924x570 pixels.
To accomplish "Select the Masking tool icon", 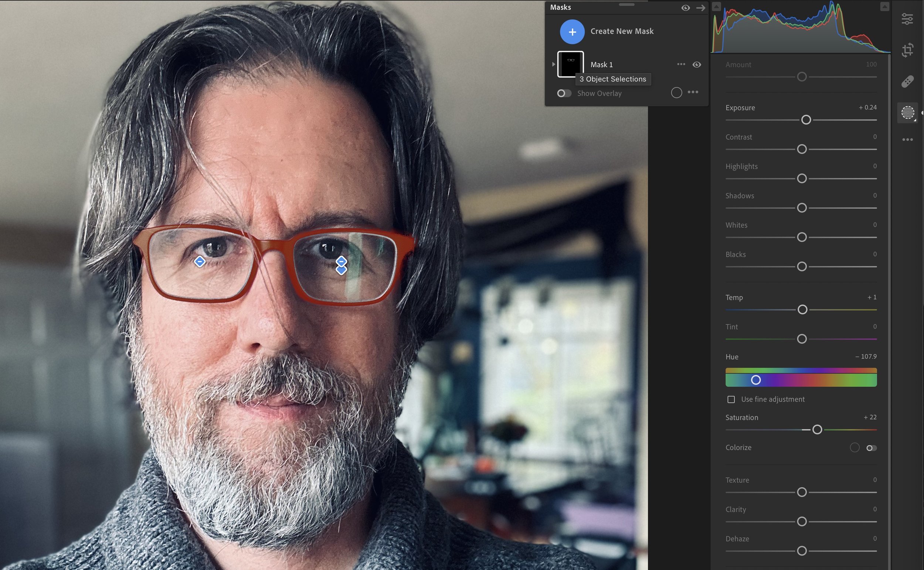I will pyautogui.click(x=908, y=112).
